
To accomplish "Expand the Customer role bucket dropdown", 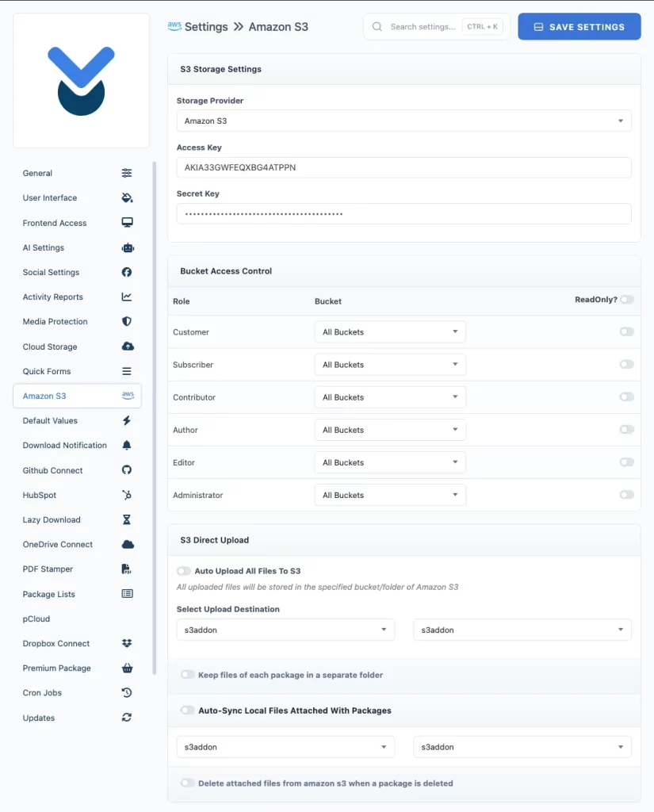I will click(x=389, y=331).
